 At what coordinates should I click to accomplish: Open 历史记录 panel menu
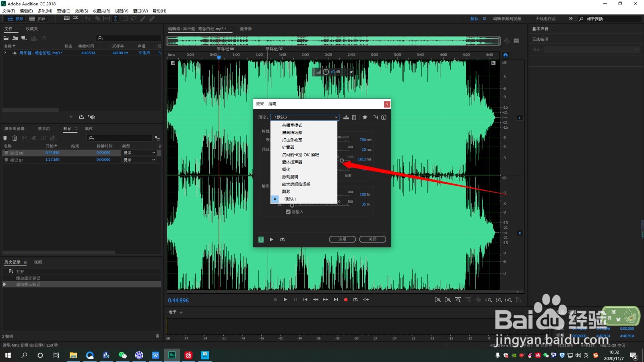click(x=25, y=262)
